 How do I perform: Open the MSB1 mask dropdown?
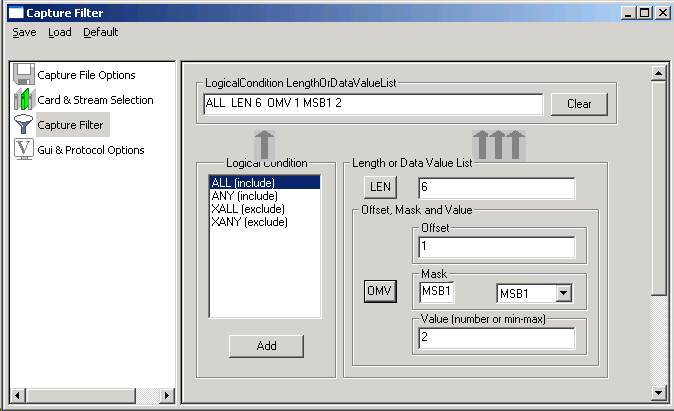coord(564,294)
